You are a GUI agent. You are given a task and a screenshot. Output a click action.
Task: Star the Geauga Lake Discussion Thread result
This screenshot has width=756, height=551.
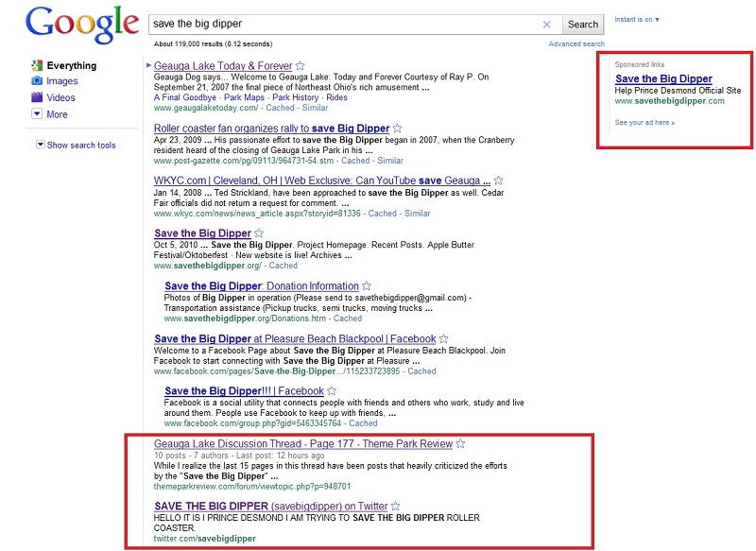[x=460, y=444]
